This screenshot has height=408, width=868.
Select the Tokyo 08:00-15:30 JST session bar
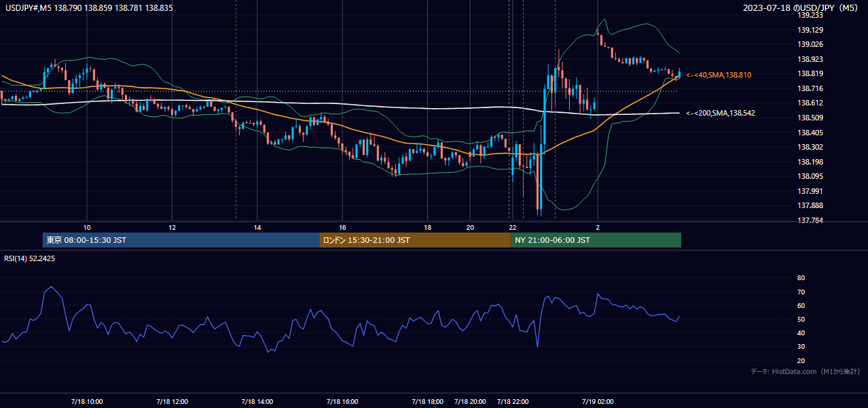point(181,240)
